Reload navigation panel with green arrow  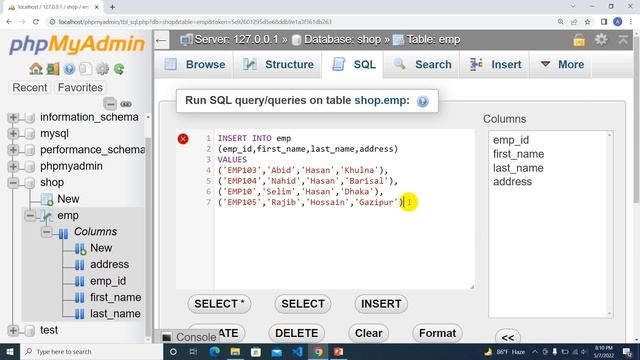tap(119, 69)
